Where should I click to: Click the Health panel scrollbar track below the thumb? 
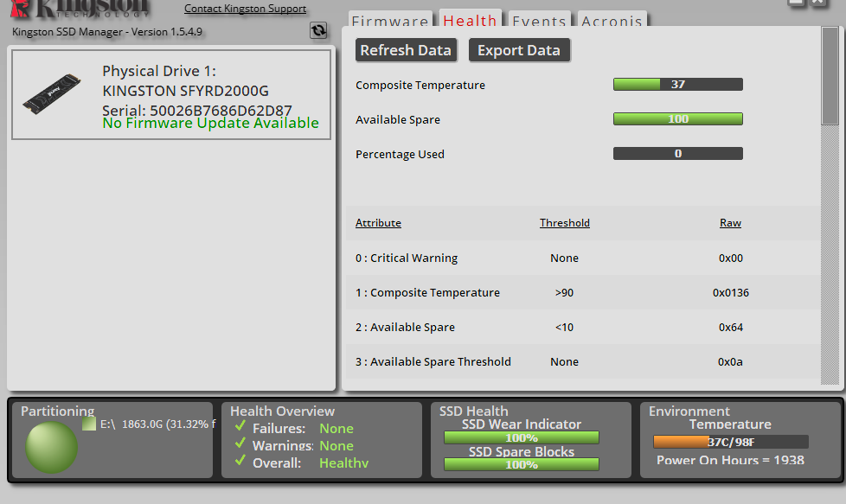[x=830, y=254]
